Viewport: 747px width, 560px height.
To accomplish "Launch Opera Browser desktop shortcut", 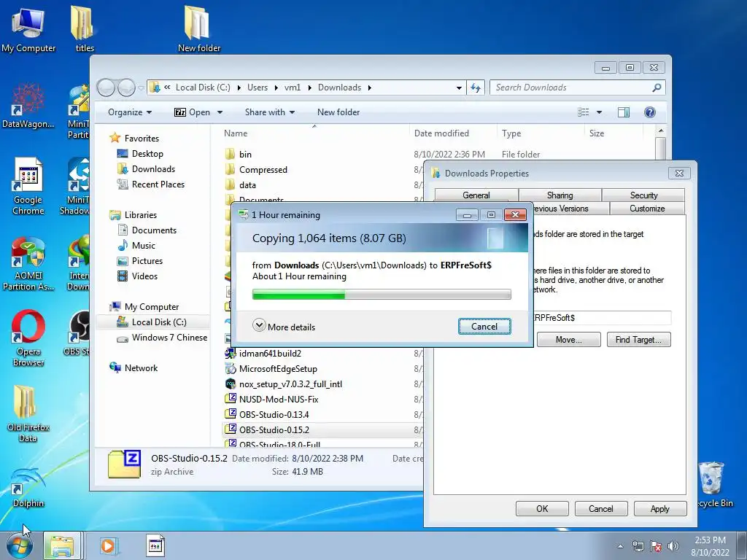I will 28,338.
